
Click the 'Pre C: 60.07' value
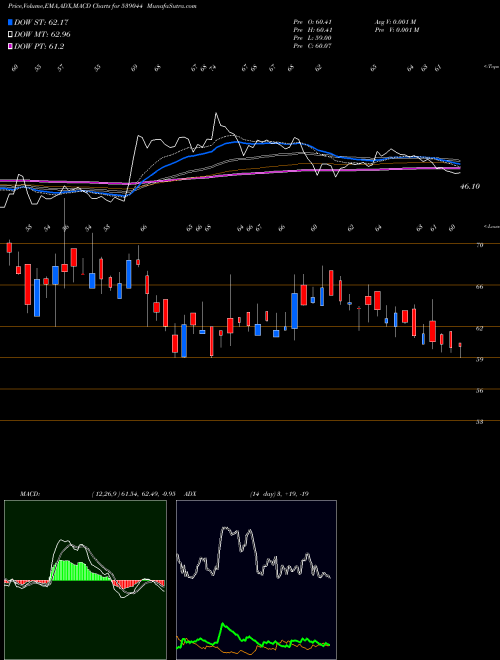tap(312, 46)
